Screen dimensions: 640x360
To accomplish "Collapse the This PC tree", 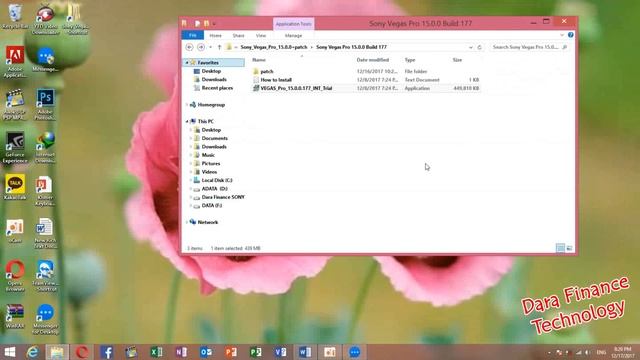I will [x=187, y=122].
